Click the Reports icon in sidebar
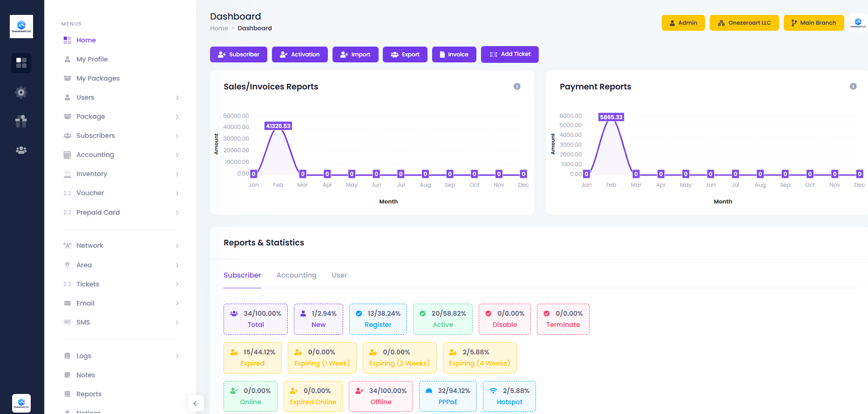The width and height of the screenshot is (868, 414). pos(68,394)
